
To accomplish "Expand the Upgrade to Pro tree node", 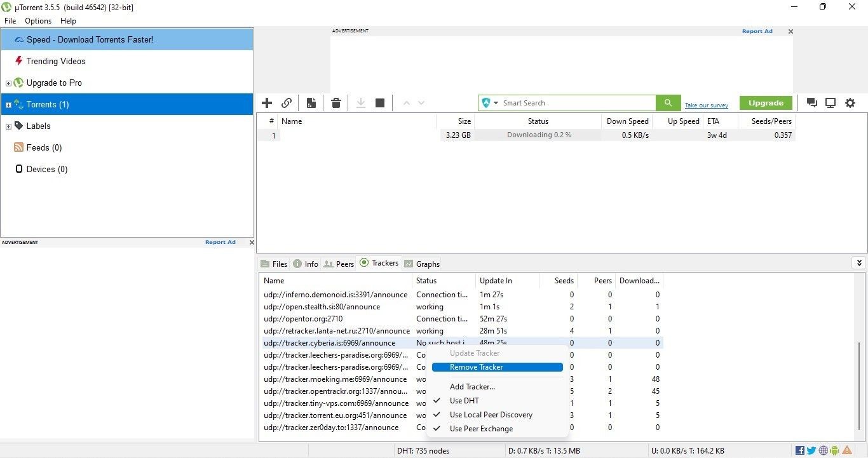I will [x=8, y=83].
